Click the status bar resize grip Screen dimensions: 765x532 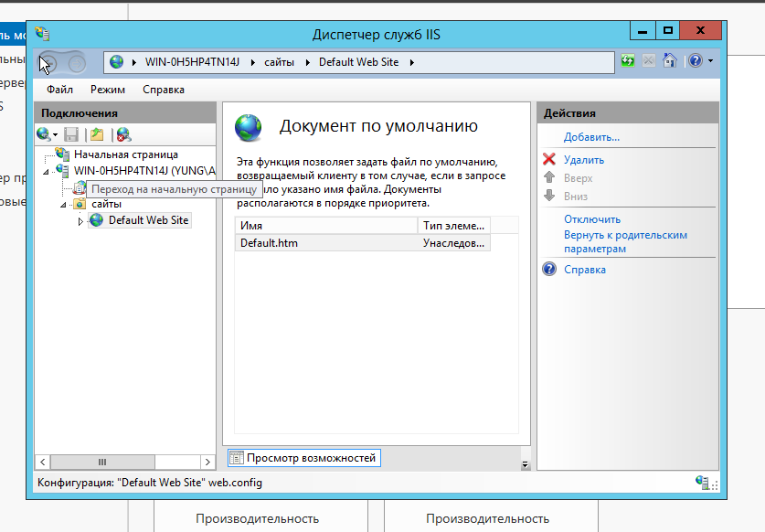pos(714,485)
